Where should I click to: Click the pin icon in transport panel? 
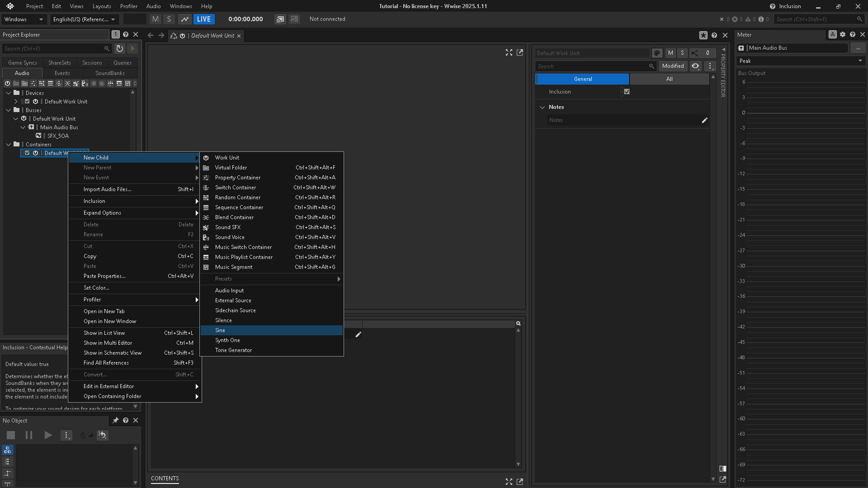[x=116, y=420]
